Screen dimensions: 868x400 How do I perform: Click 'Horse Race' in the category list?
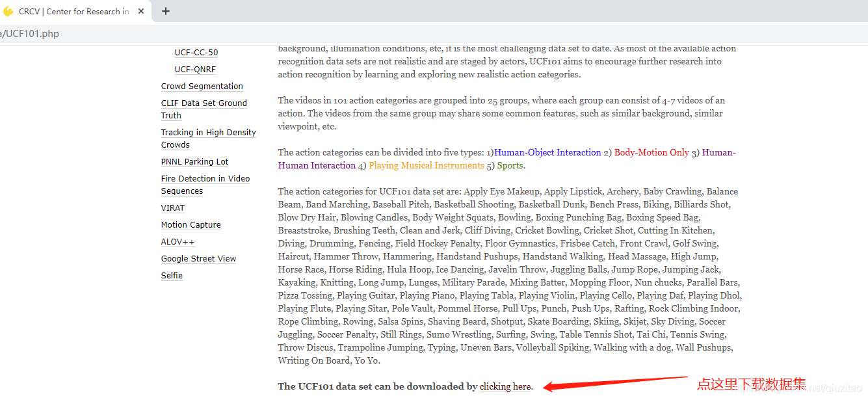click(x=301, y=269)
